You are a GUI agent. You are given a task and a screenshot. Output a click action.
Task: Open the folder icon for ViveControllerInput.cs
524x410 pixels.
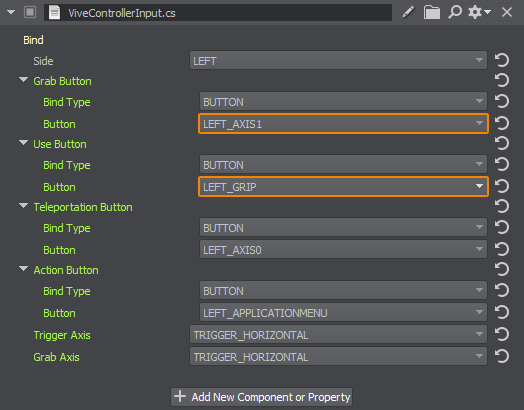click(432, 12)
